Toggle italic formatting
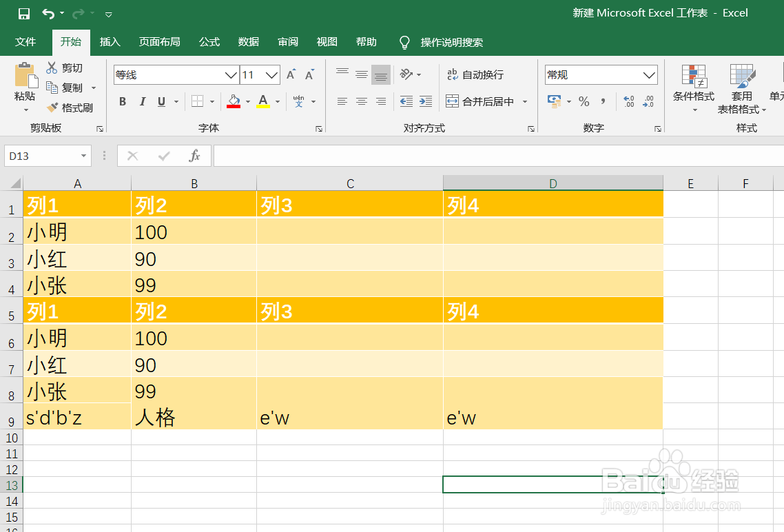784x532 pixels. click(143, 101)
